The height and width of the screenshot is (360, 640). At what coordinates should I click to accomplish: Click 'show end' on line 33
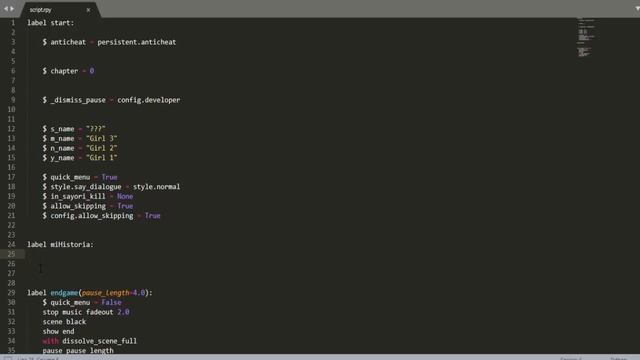[x=58, y=331]
